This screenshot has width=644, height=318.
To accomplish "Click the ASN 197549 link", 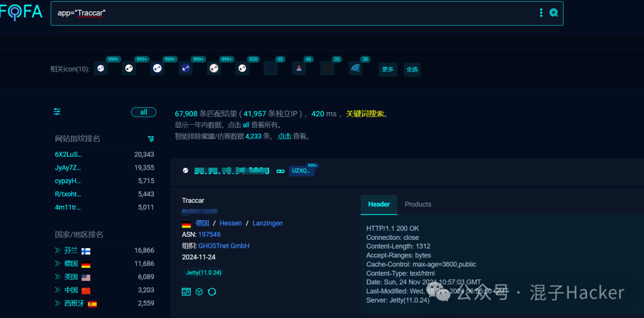I will [209, 234].
